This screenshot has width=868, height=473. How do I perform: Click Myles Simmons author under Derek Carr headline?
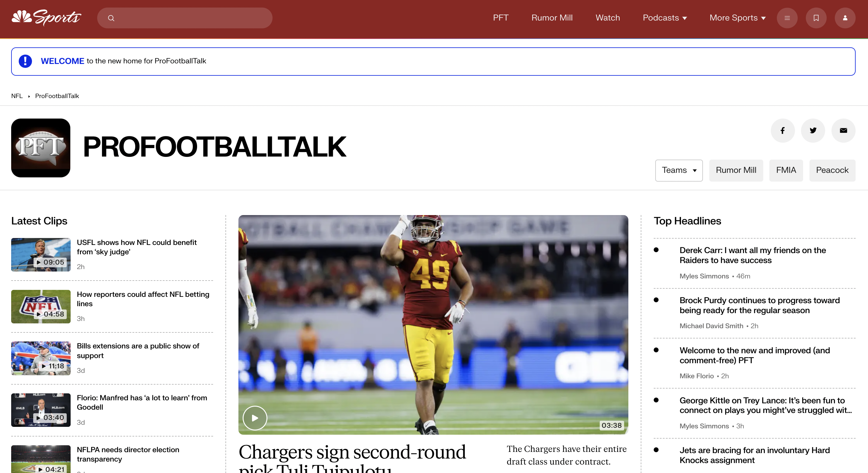tap(704, 276)
